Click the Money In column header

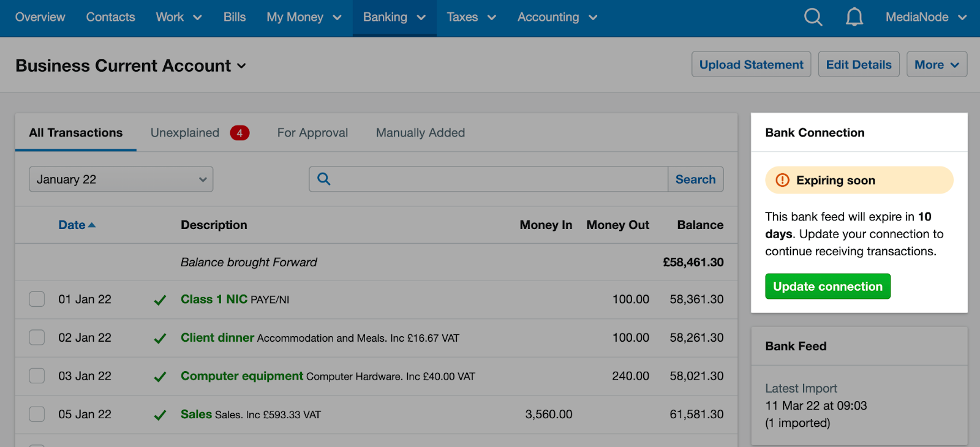point(546,225)
